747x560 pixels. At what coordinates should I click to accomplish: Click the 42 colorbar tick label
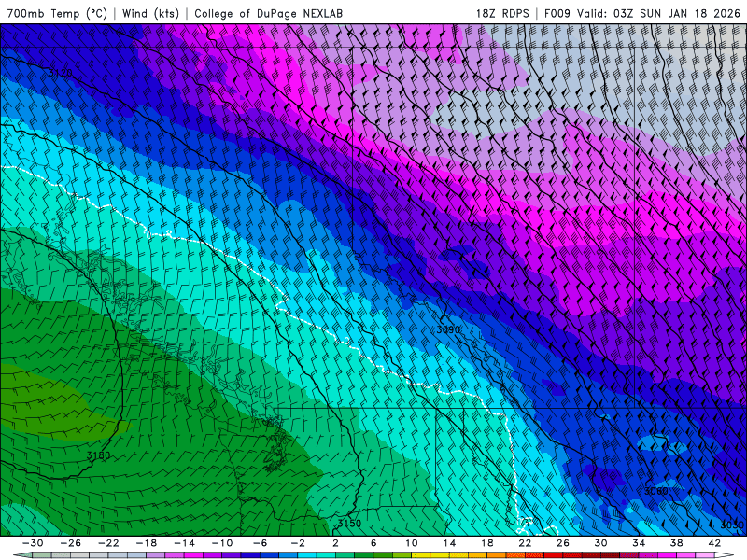point(714,543)
